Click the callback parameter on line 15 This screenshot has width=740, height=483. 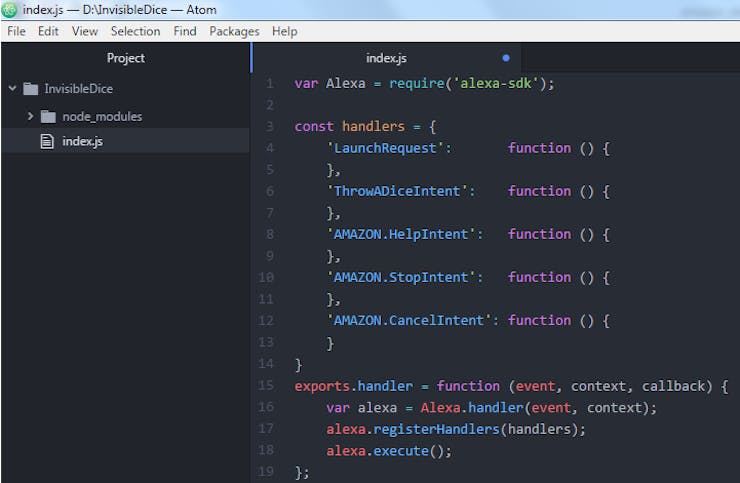tap(673, 386)
